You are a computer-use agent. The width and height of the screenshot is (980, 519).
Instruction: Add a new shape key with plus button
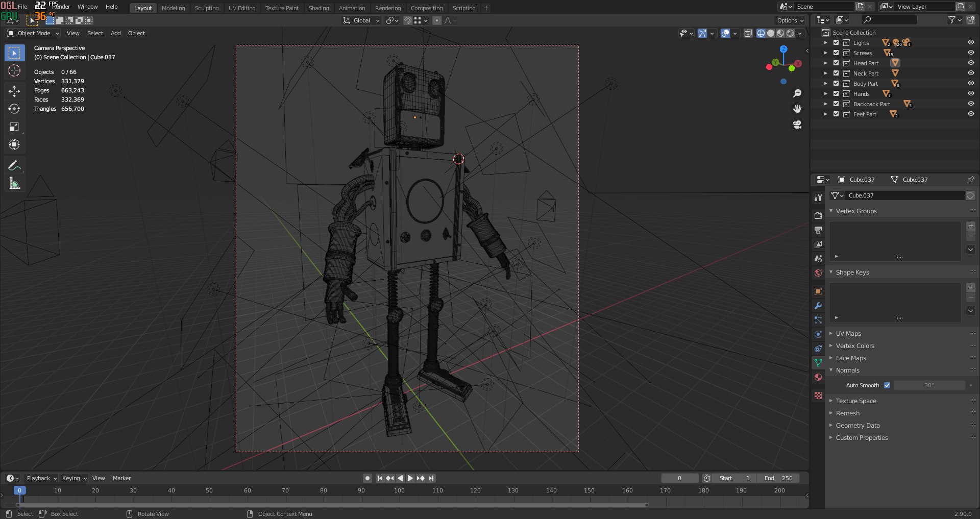971,287
